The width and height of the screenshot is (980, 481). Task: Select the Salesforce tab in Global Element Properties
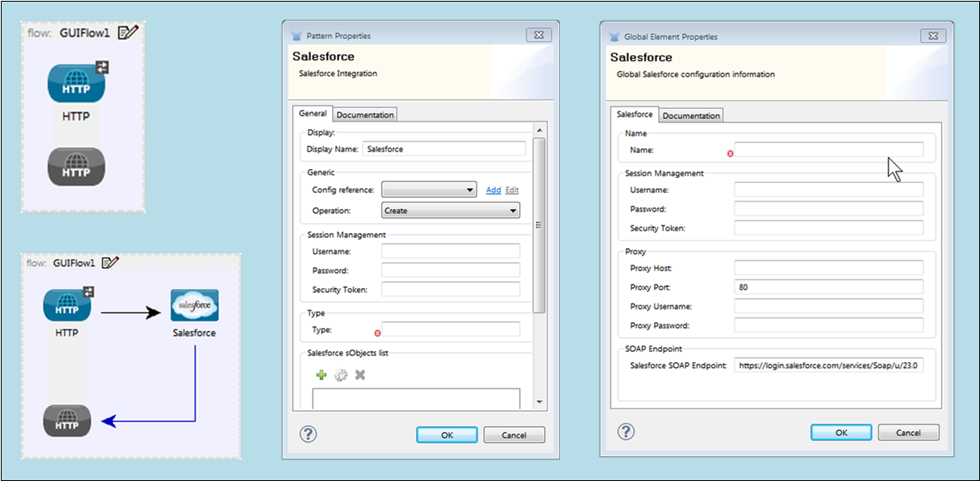[635, 115]
